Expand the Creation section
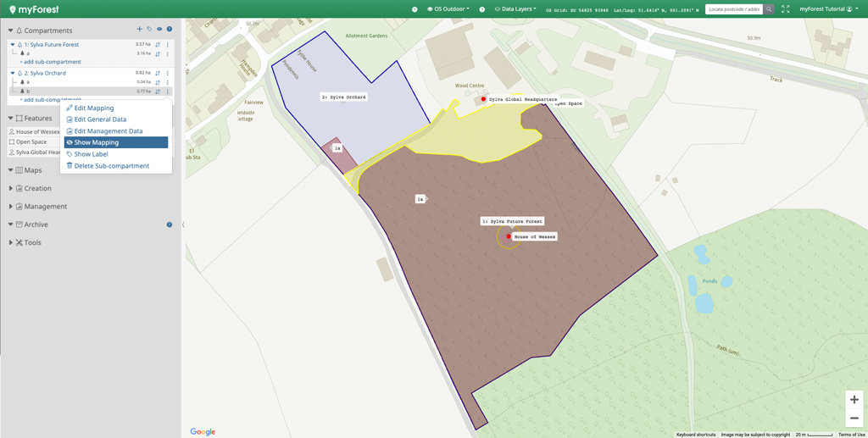 (37, 188)
